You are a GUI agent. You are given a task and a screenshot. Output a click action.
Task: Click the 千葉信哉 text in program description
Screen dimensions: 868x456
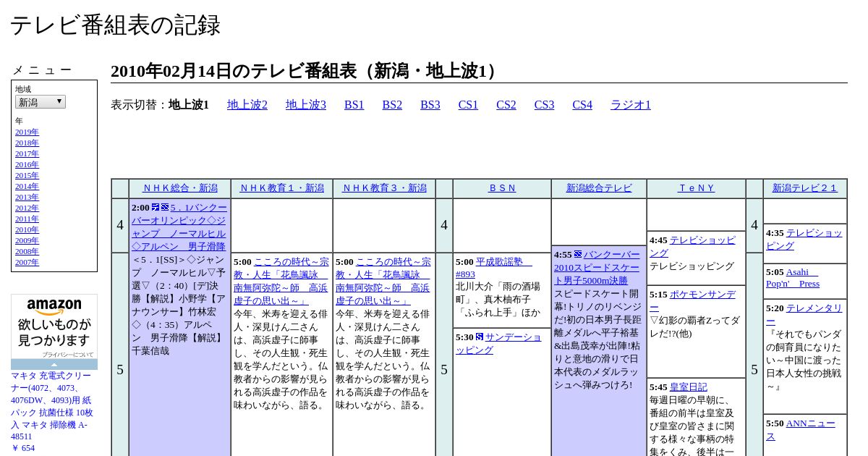pos(150,351)
